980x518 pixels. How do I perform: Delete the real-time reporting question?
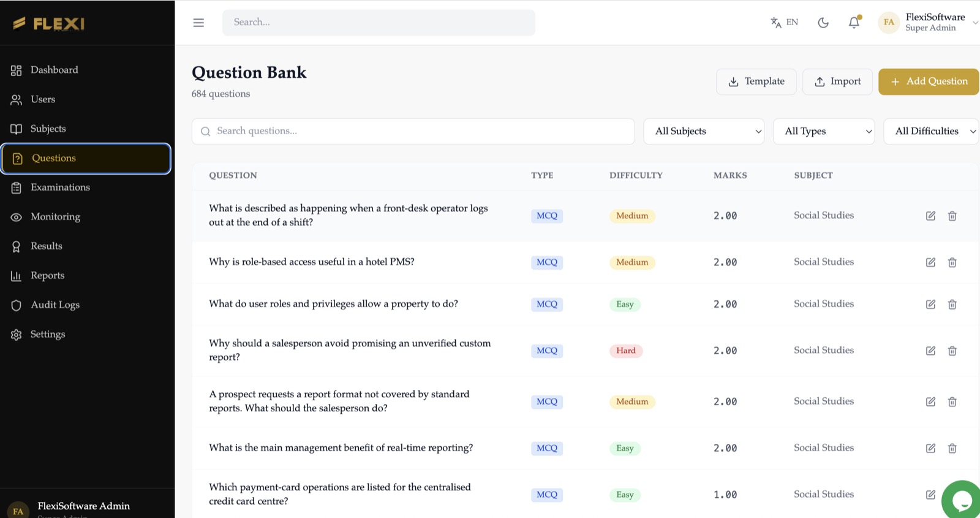(952, 448)
